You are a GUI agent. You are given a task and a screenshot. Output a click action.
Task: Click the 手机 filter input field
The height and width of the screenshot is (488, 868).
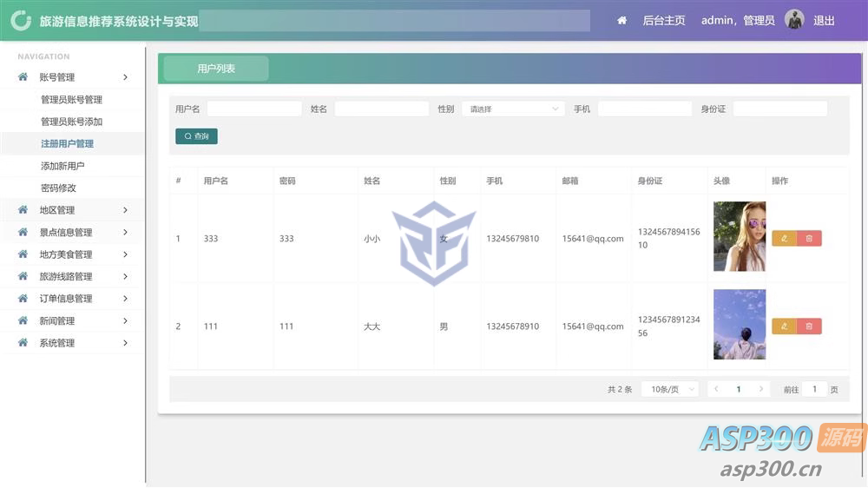click(645, 109)
